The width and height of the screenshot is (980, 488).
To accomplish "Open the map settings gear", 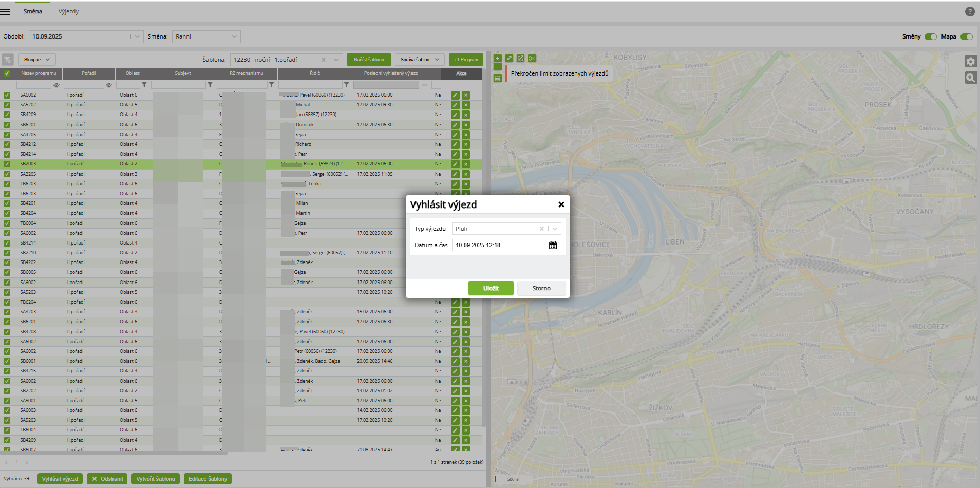I will (x=970, y=62).
